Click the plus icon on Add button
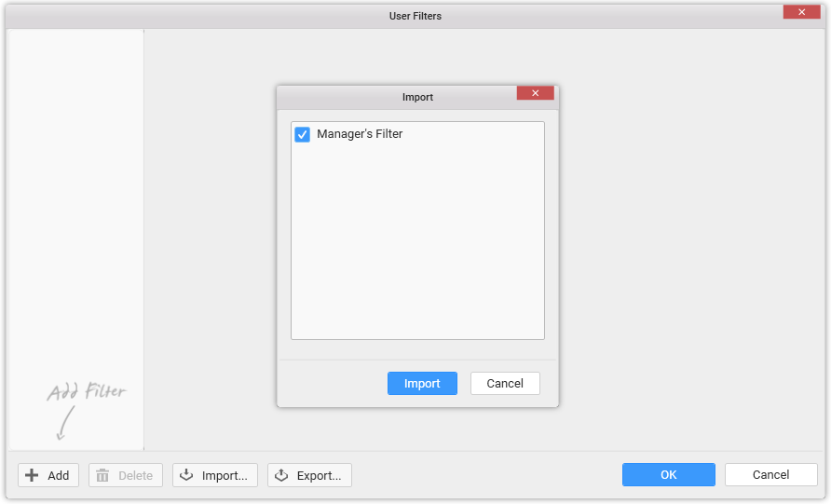 point(33,475)
